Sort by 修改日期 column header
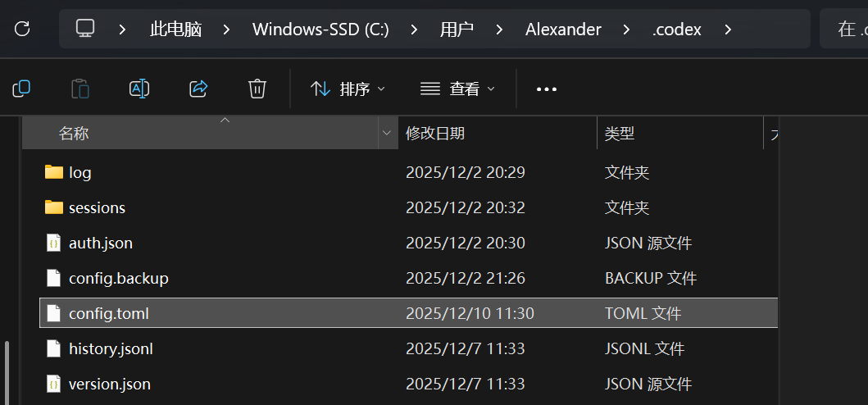The height and width of the screenshot is (405, 868). pos(435,133)
